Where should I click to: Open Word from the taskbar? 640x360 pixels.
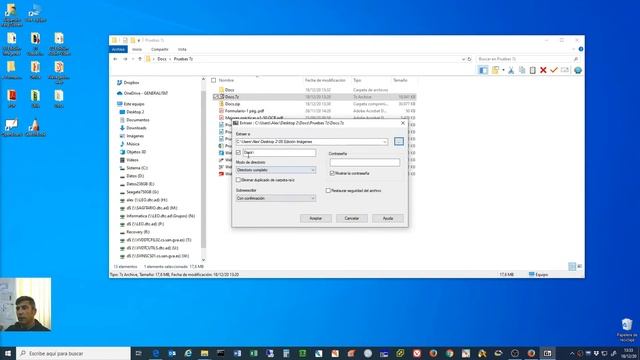pos(237,353)
